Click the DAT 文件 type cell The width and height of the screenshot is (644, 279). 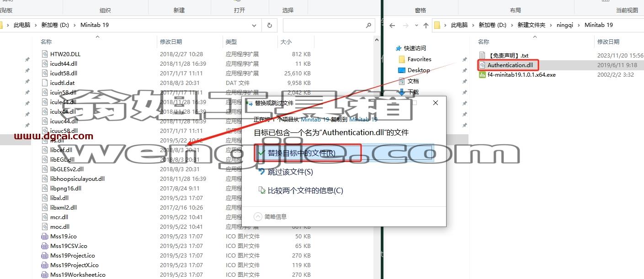pos(238,83)
